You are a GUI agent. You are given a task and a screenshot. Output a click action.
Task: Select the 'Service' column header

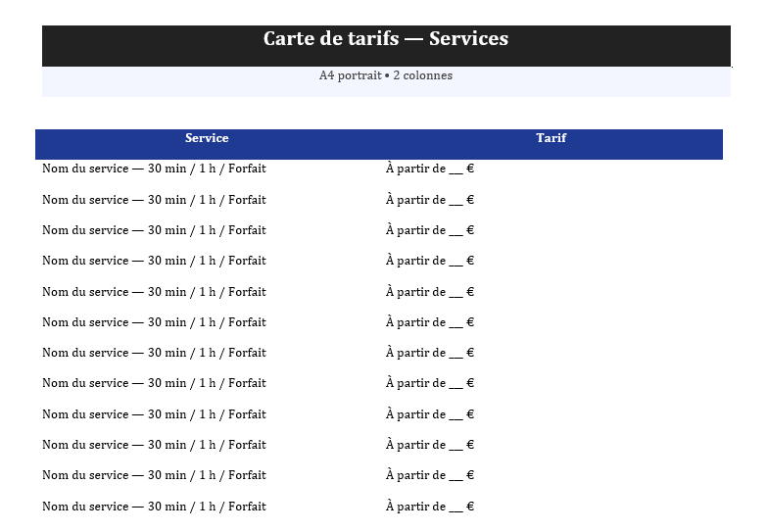click(207, 138)
